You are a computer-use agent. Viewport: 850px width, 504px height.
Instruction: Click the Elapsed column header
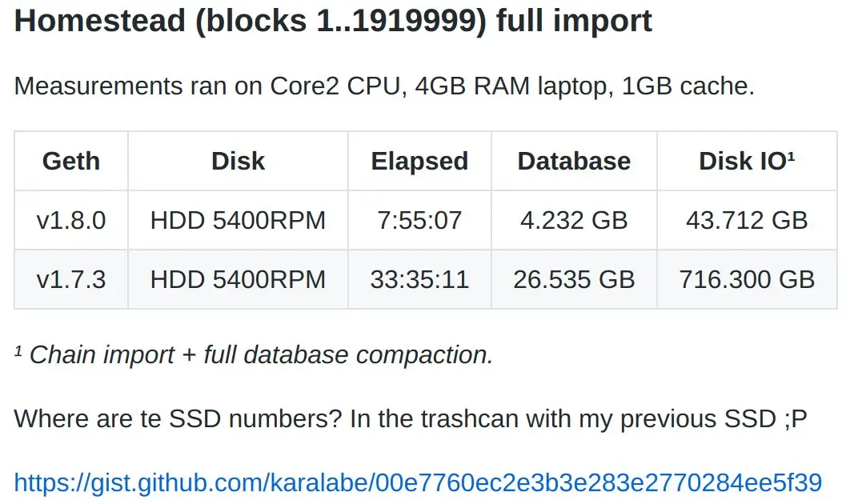pyautogui.click(x=419, y=161)
